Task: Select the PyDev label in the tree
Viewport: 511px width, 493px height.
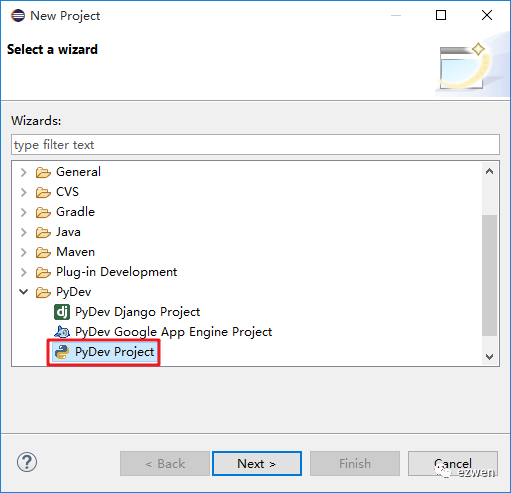Action: click(x=74, y=292)
